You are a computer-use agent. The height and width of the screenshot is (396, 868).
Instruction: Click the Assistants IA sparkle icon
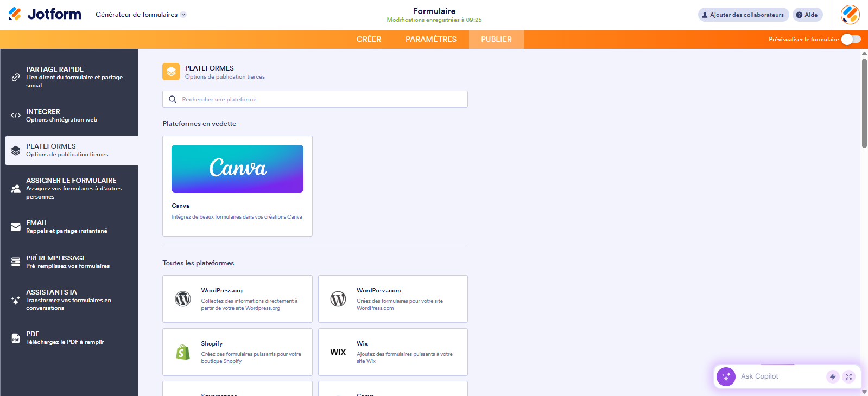click(x=16, y=300)
